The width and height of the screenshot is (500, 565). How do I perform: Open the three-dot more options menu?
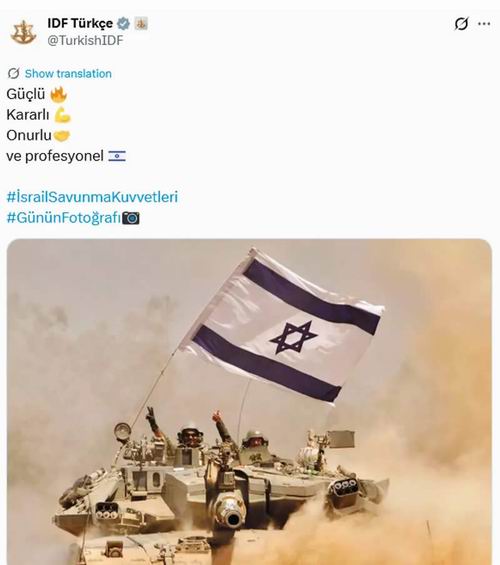pyautogui.click(x=484, y=24)
